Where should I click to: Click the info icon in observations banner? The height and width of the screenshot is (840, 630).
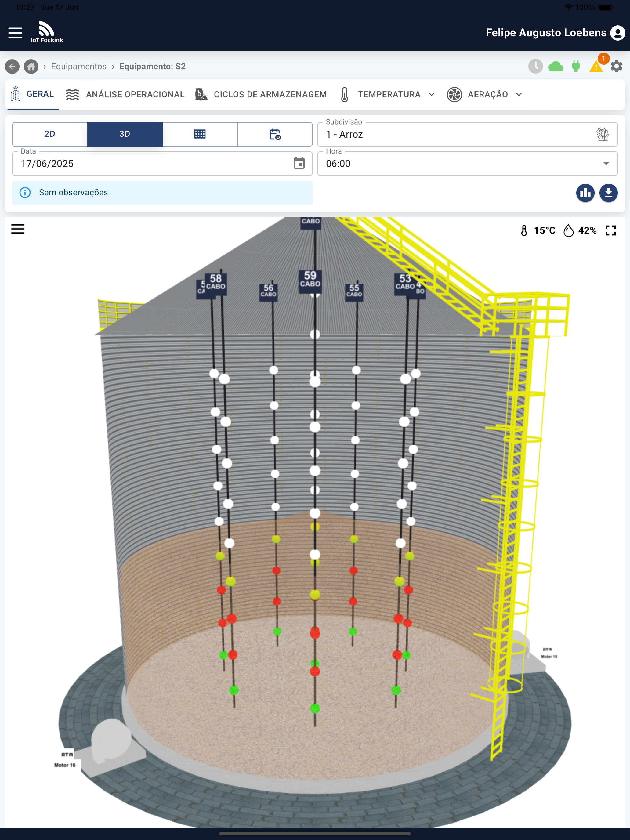(x=25, y=193)
